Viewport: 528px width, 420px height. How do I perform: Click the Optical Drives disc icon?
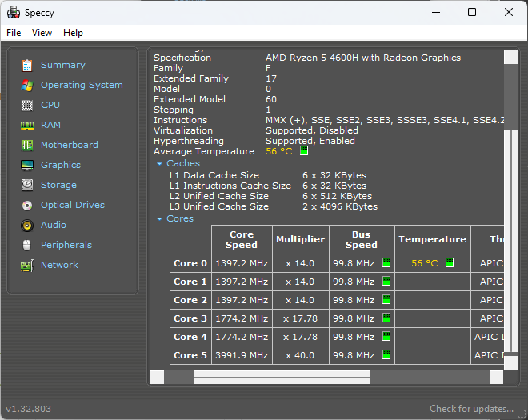point(27,205)
